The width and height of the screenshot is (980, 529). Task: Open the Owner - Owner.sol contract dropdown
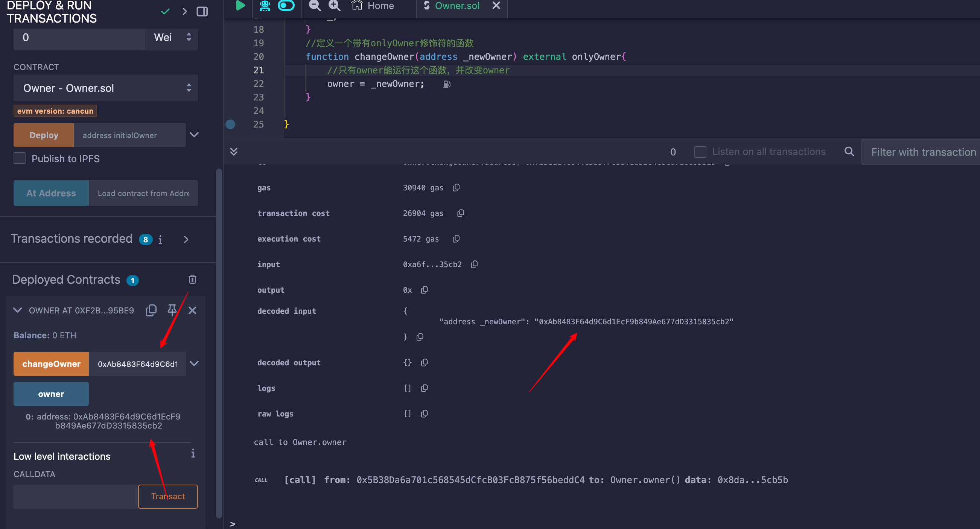pos(106,88)
